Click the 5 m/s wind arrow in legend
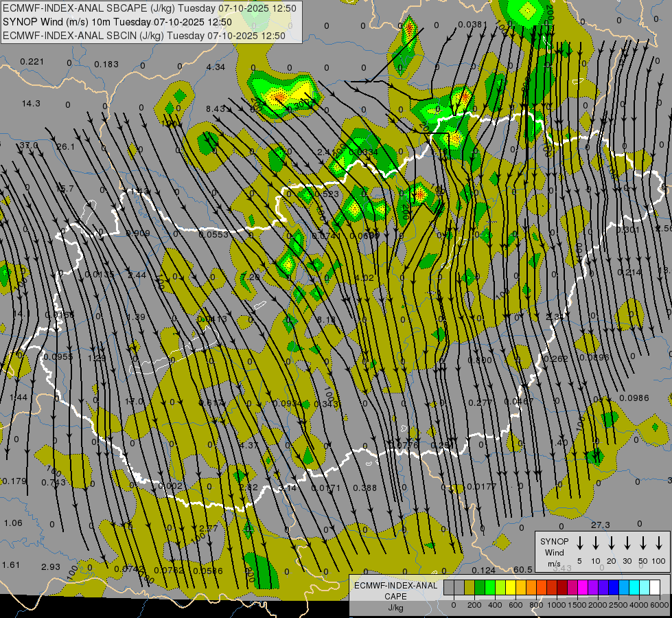 click(580, 543)
